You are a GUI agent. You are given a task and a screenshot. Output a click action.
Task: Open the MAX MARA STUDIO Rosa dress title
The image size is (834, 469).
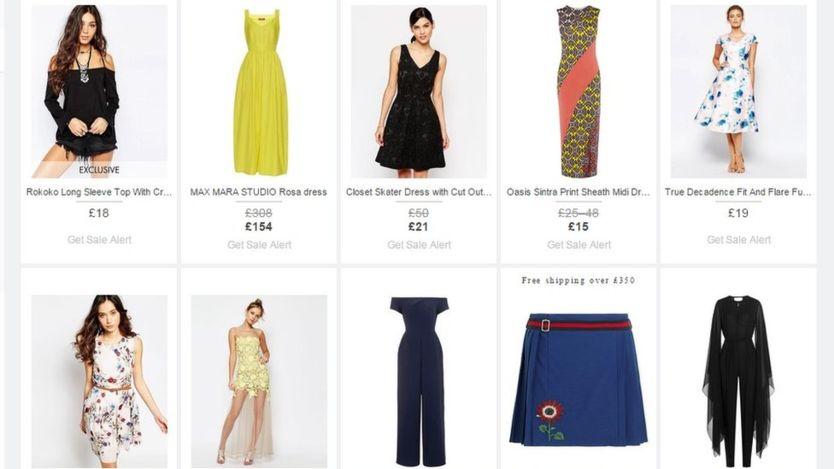tap(258, 192)
